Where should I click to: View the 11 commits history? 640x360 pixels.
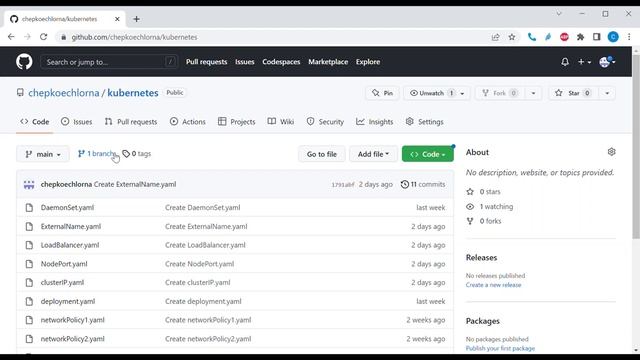click(x=423, y=184)
